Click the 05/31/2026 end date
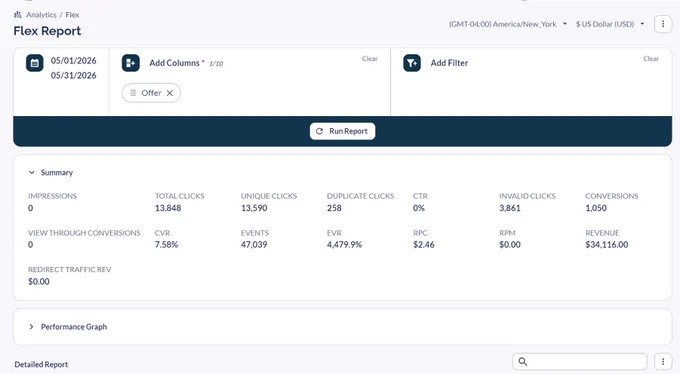The image size is (680, 374). [x=73, y=75]
